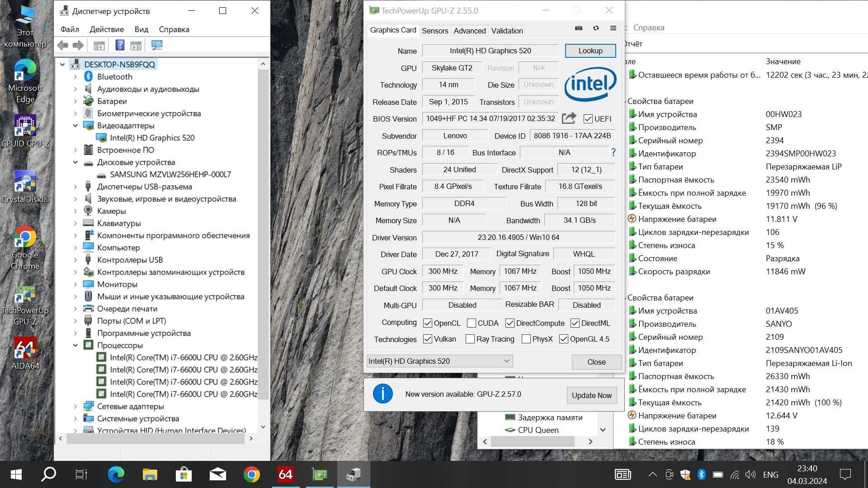Toggle the DirectML checkbox
The height and width of the screenshot is (488, 868).
click(x=575, y=323)
